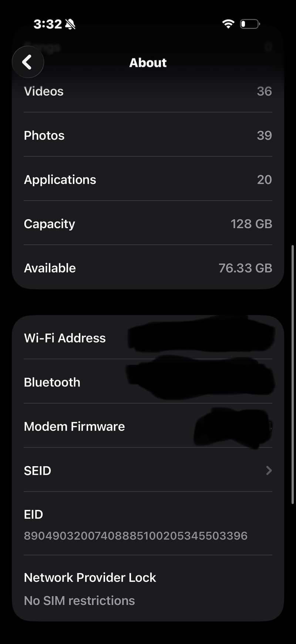Tap the clock showing 3:32
The width and height of the screenshot is (296, 644).
tap(47, 24)
